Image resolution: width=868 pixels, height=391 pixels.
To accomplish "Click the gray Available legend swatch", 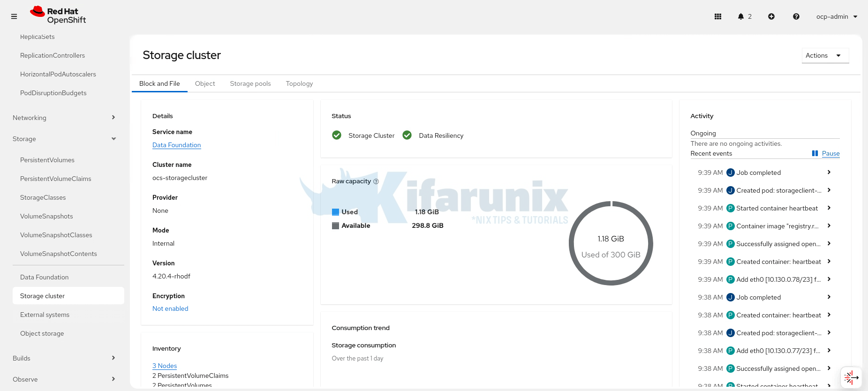I will [335, 226].
